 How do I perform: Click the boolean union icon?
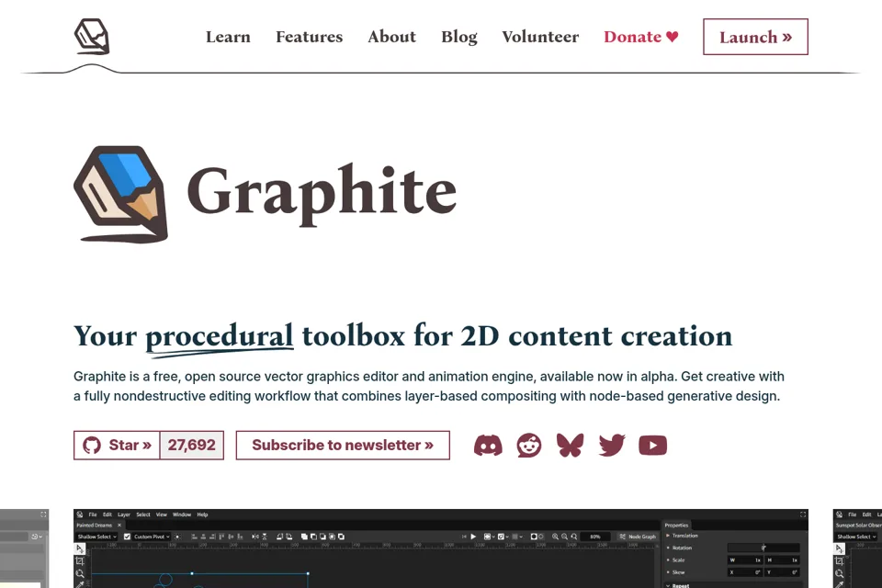(304, 537)
